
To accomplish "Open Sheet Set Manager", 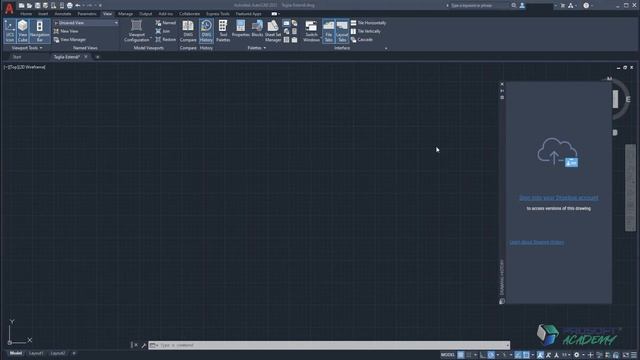I will (273, 31).
